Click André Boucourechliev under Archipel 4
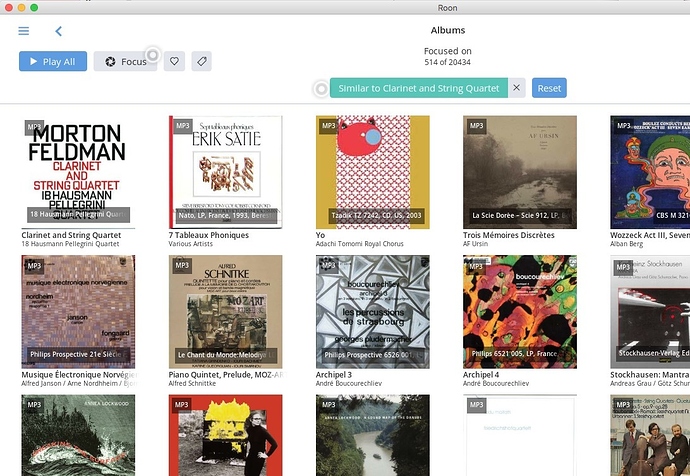 tap(496, 383)
